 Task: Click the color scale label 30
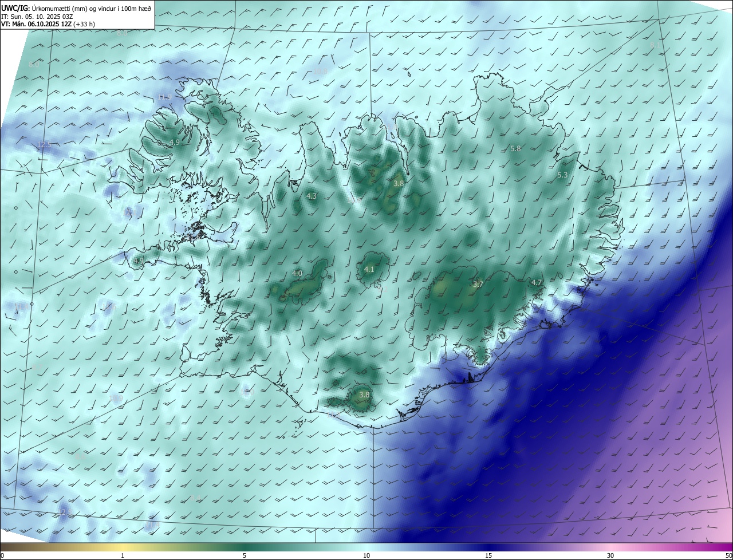point(610,555)
